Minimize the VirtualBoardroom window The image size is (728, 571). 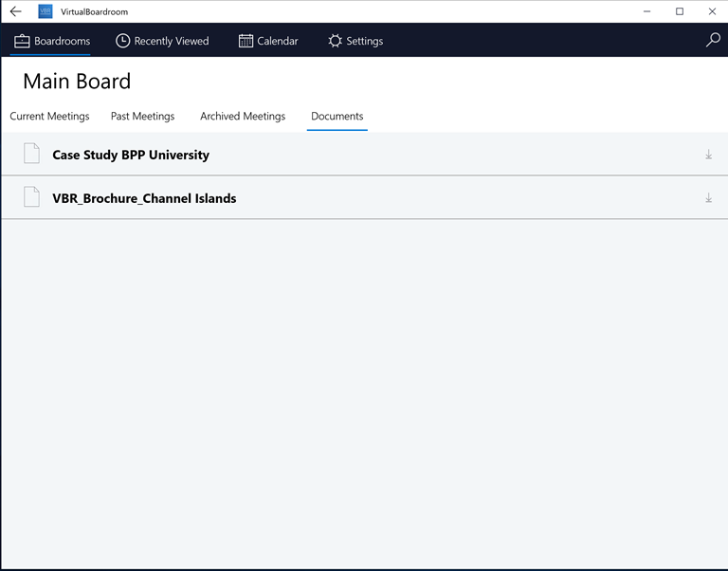point(646,11)
